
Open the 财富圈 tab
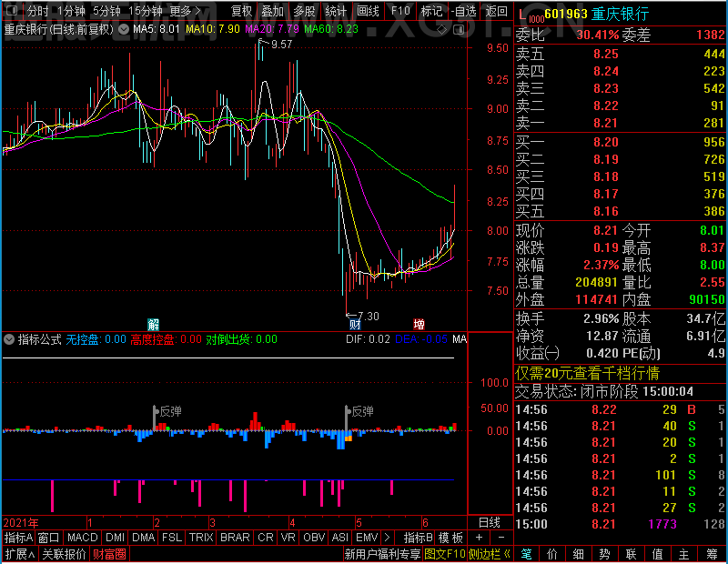(x=109, y=554)
